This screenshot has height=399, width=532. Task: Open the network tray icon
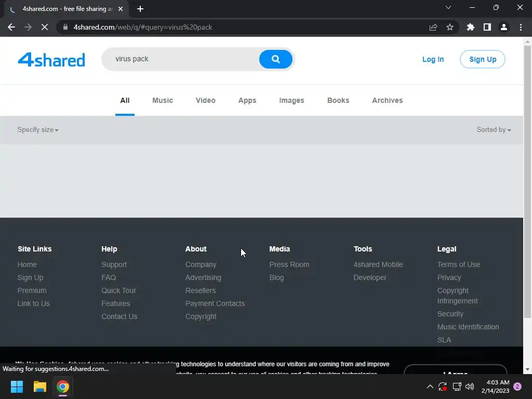click(x=457, y=387)
